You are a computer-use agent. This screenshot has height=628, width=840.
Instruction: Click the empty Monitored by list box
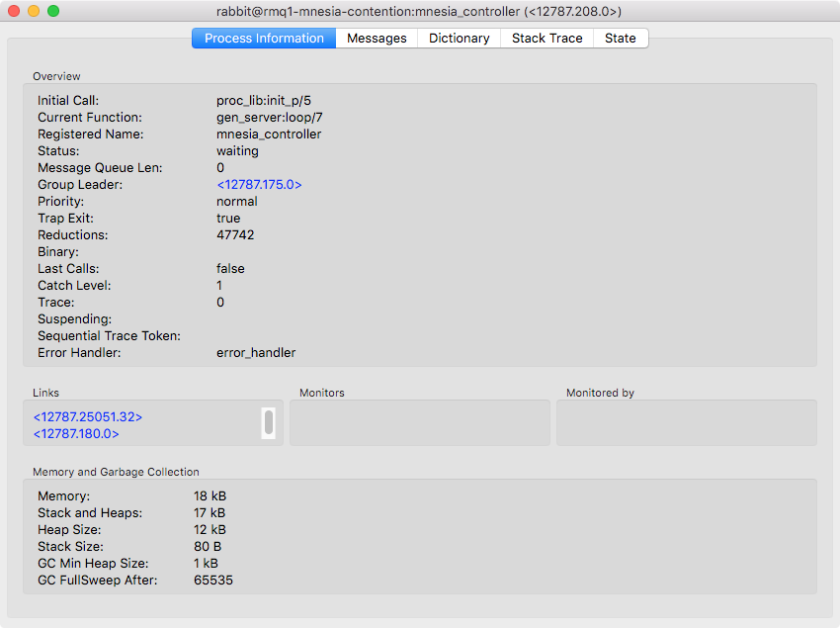[687, 422]
